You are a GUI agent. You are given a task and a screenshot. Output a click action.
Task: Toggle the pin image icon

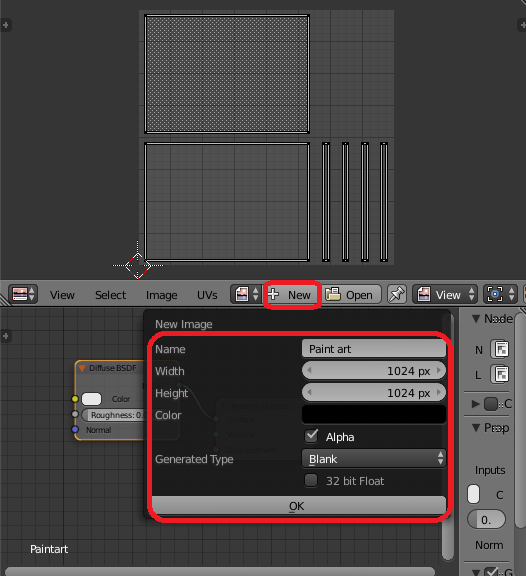click(397, 294)
